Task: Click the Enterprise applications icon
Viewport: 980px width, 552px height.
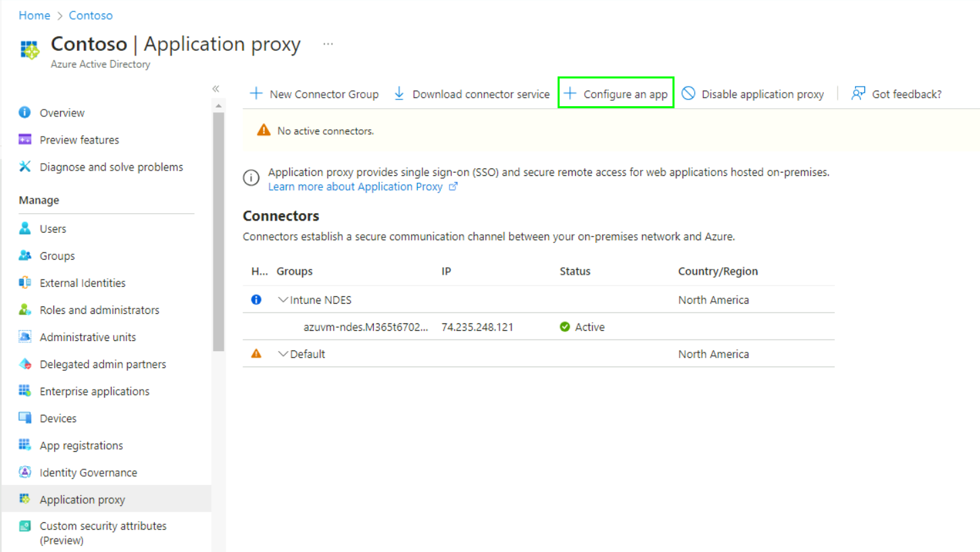Action: pos(25,391)
